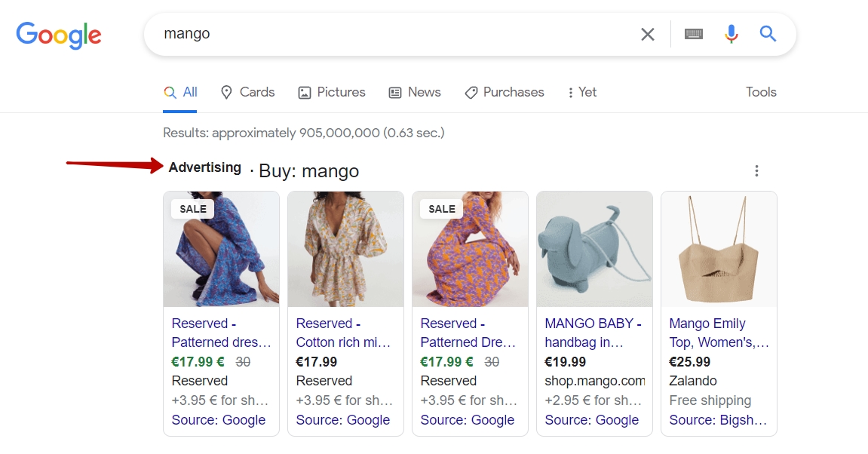Clear the search box with X icon
Screen dimensions: 868x454
pyautogui.click(x=647, y=34)
